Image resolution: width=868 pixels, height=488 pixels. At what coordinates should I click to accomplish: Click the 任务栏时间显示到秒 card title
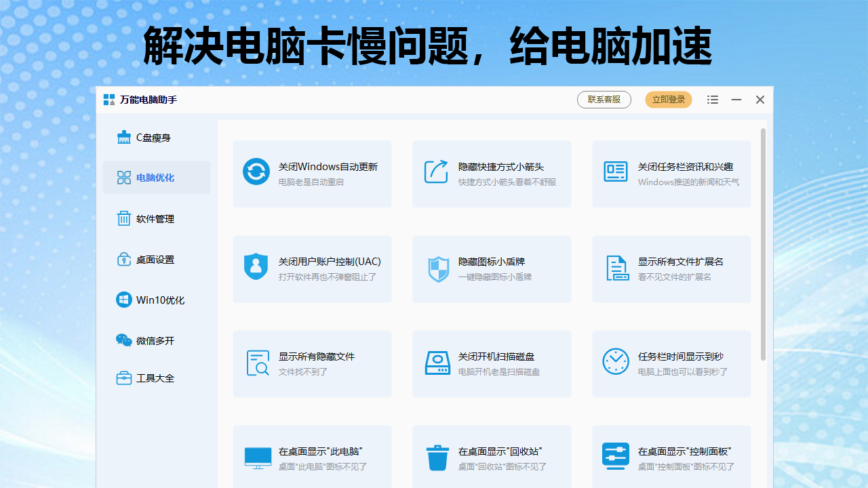[x=681, y=357]
